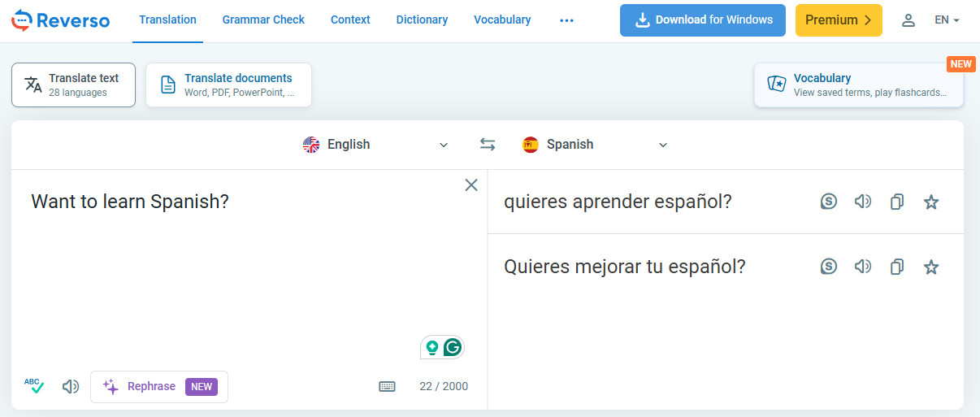Clear the source text with the X icon
This screenshot has width=980, height=417.
(471, 185)
